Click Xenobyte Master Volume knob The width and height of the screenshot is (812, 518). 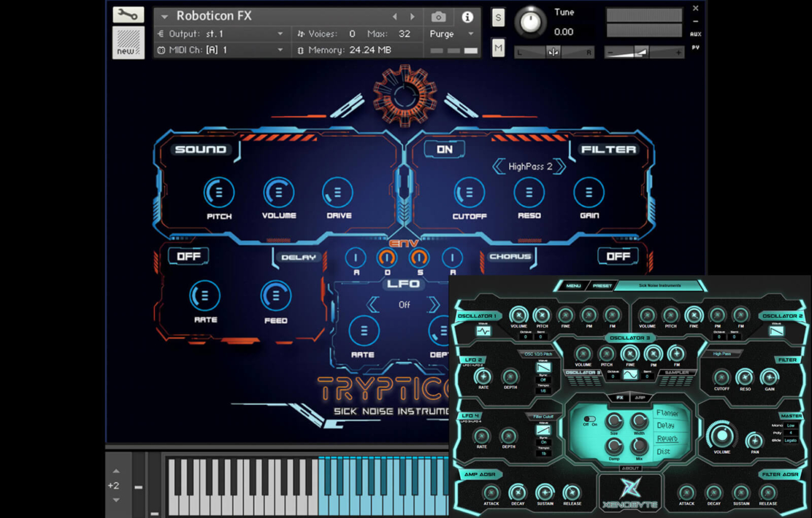pyautogui.click(x=721, y=435)
